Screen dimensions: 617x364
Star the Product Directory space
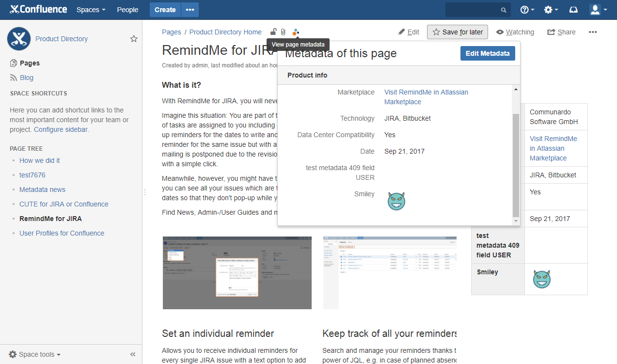coord(134,39)
